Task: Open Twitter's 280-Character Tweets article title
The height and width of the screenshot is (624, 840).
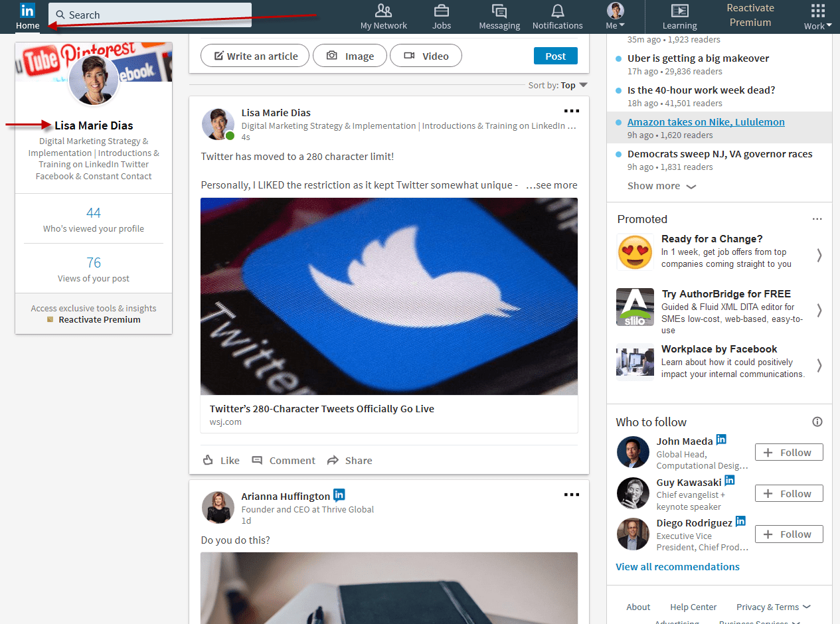Action: (322, 409)
